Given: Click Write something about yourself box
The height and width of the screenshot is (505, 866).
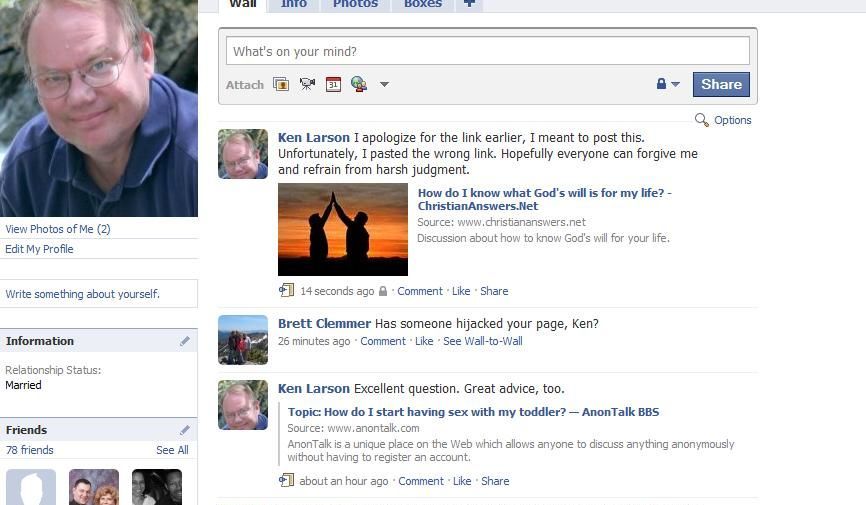Looking at the screenshot, I should click(99, 294).
